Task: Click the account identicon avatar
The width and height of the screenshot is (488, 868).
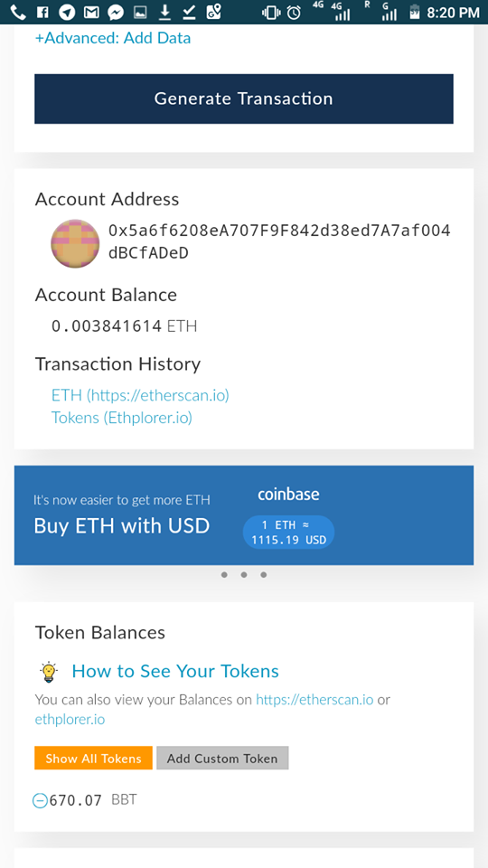Action: 75,243
